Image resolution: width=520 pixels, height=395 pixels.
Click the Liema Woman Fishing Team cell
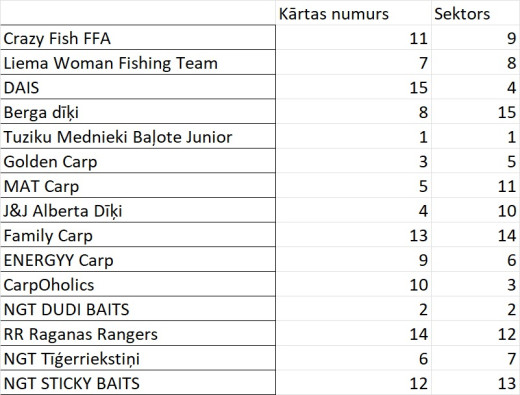[x=138, y=62]
